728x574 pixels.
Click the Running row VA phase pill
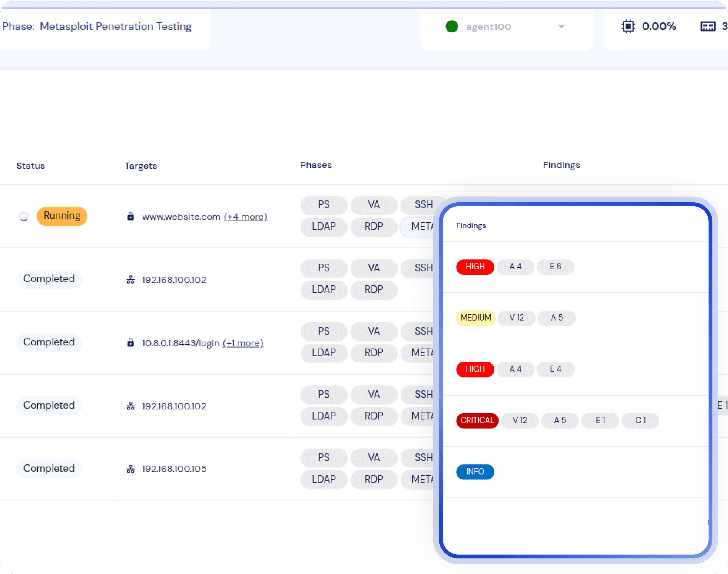point(374,205)
